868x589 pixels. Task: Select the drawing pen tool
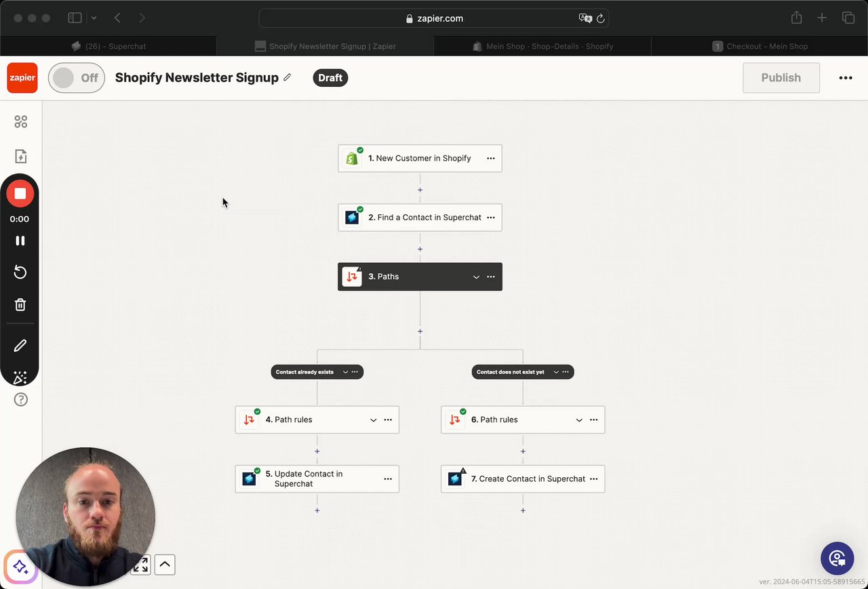(x=20, y=346)
